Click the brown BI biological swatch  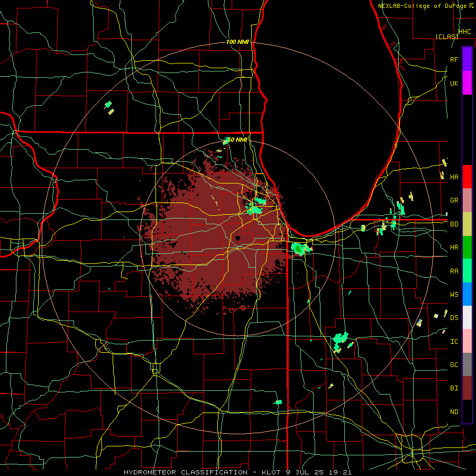[467, 388]
